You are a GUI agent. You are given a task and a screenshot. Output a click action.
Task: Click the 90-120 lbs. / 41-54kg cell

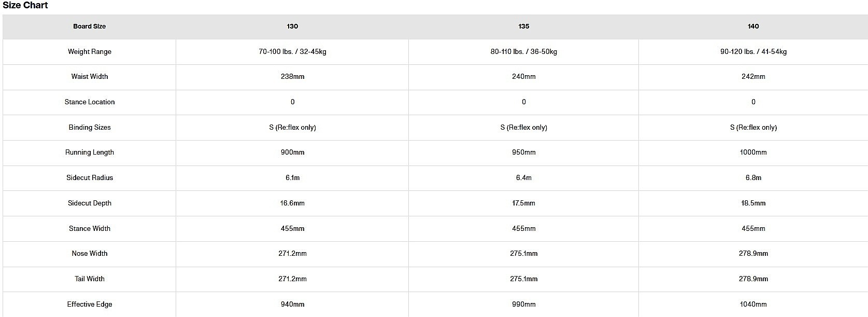click(x=753, y=52)
